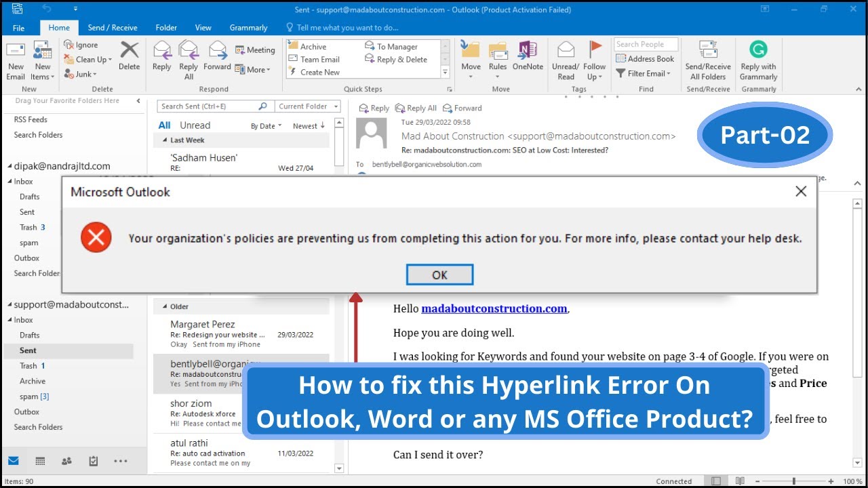Collapse the dipak@nandrajltd.com account

tap(9, 166)
